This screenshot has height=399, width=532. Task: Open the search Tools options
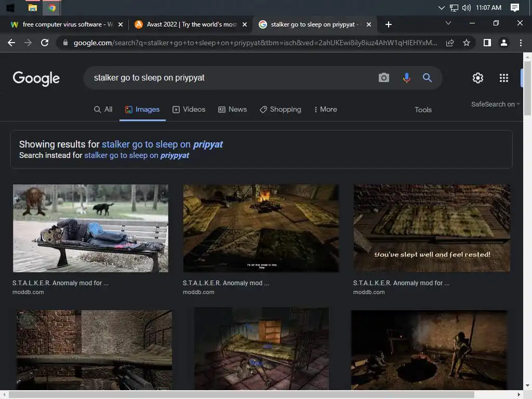click(x=423, y=110)
